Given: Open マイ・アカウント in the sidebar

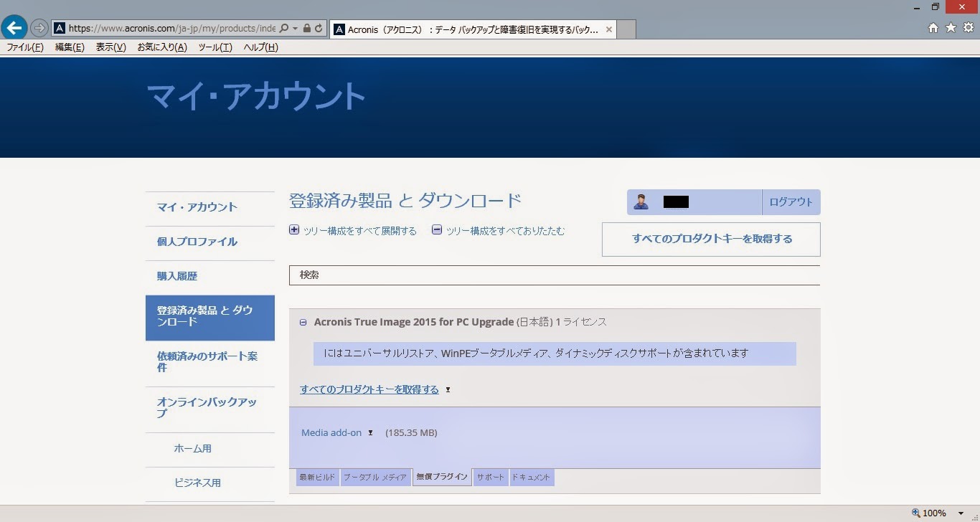Looking at the screenshot, I should (x=209, y=208).
